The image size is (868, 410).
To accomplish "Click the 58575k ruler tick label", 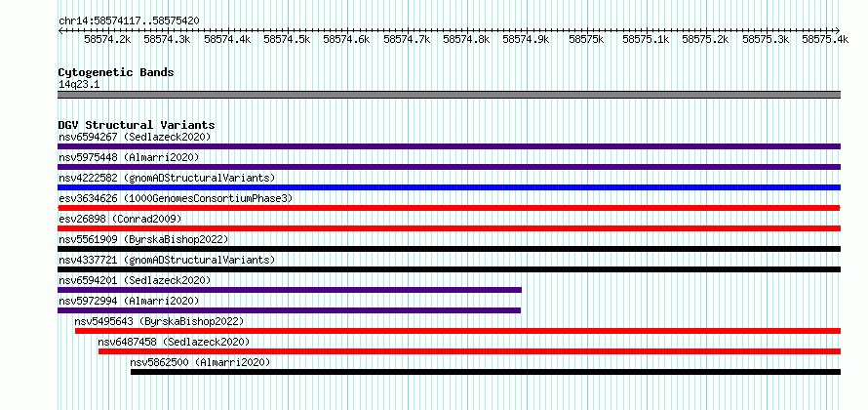I will pyautogui.click(x=586, y=39).
